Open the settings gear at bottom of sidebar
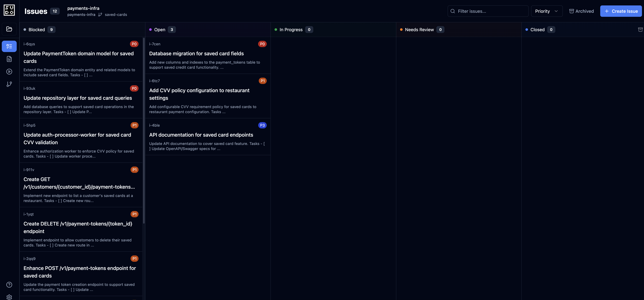 pos(9,297)
